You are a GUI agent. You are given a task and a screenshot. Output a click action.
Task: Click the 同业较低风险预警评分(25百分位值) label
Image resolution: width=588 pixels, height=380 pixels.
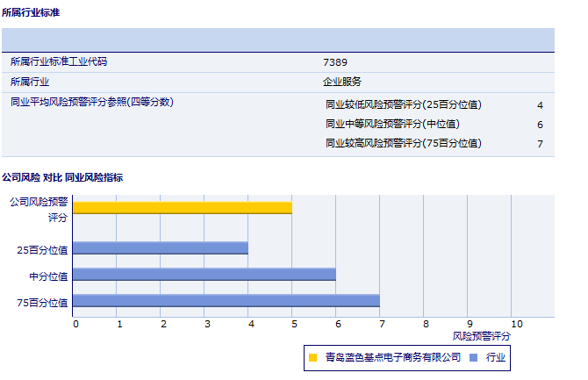403,104
